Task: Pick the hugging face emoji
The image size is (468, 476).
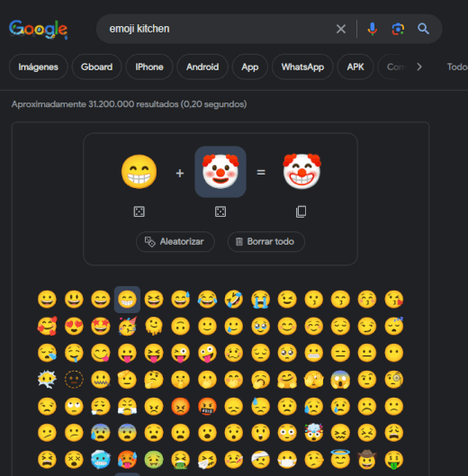Action: (287, 380)
